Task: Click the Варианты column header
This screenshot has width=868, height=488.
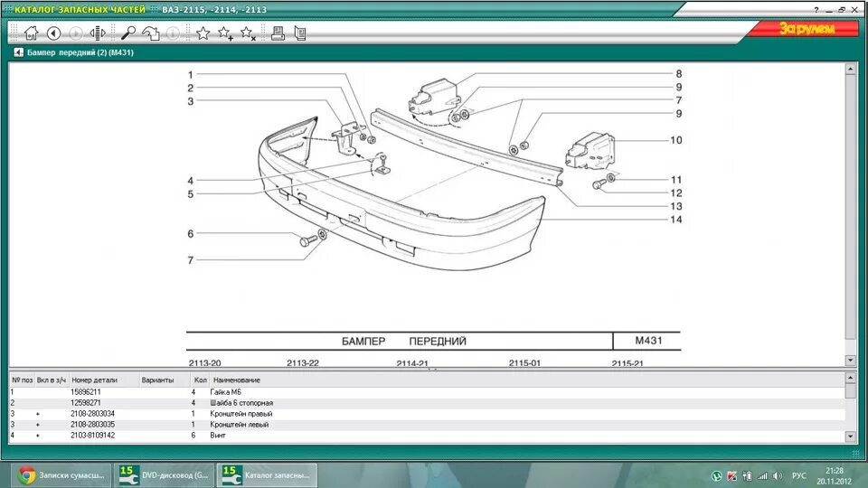Action: coord(157,380)
